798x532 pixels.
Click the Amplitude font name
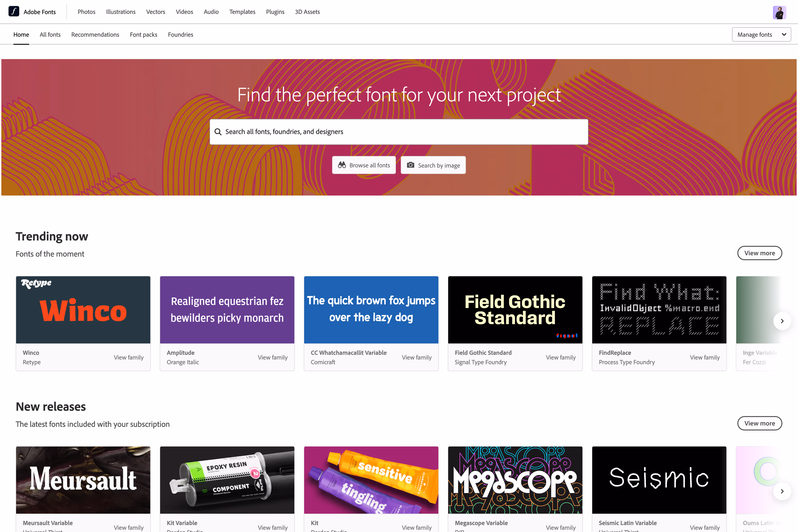[181, 353]
